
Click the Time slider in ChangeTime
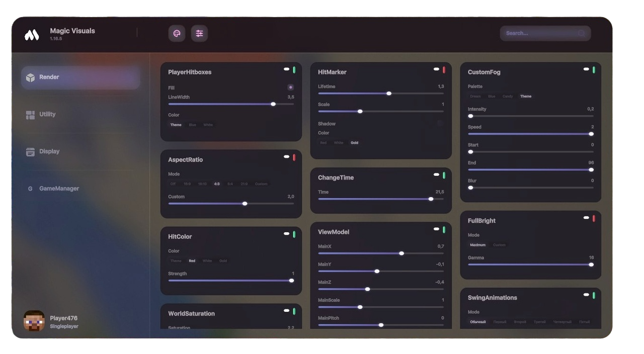[x=431, y=199]
